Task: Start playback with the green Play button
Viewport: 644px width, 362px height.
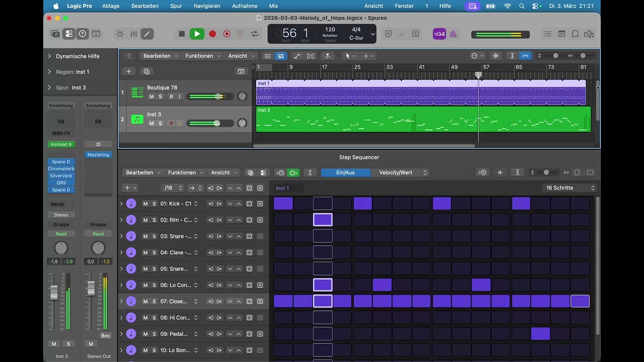Action: pos(197,34)
